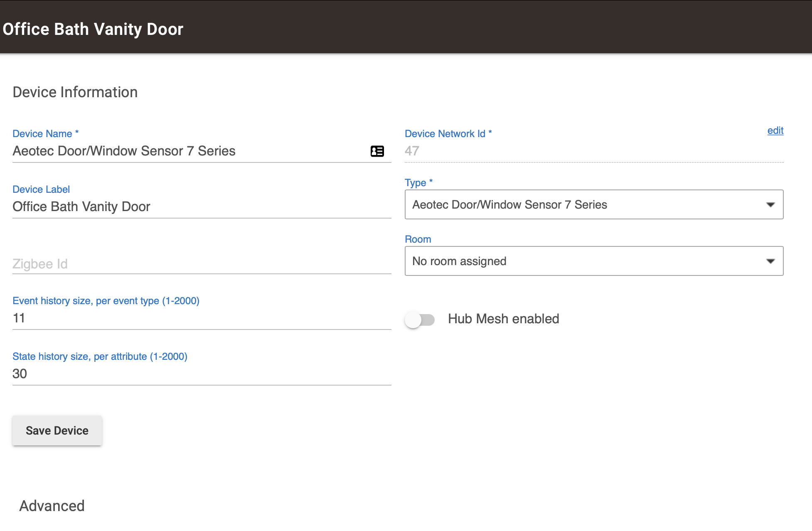Click the Room label above dropdown

418,239
